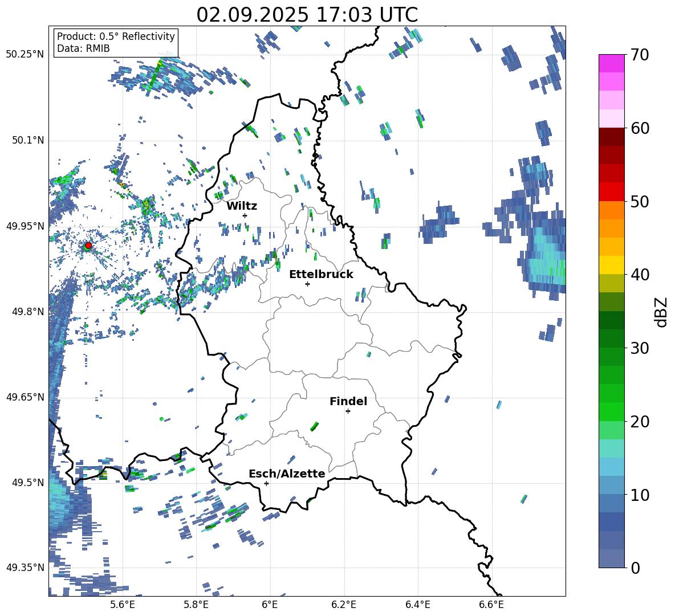Click the red radar site marker

coord(88,245)
